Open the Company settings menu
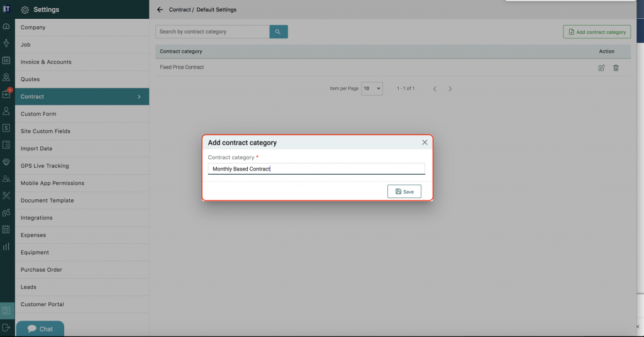The height and width of the screenshot is (337, 644). [x=82, y=28]
